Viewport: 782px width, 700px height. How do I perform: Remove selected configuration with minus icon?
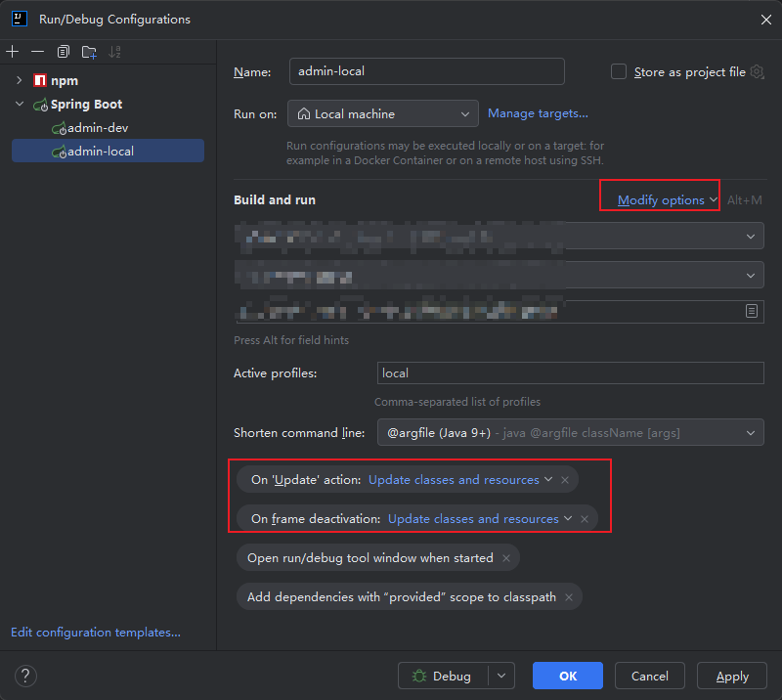(x=37, y=52)
